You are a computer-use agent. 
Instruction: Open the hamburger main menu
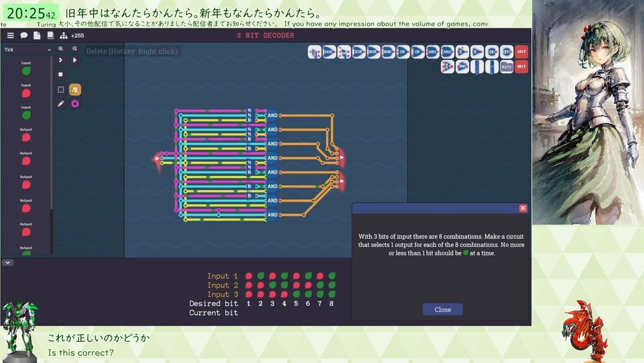[11, 35]
